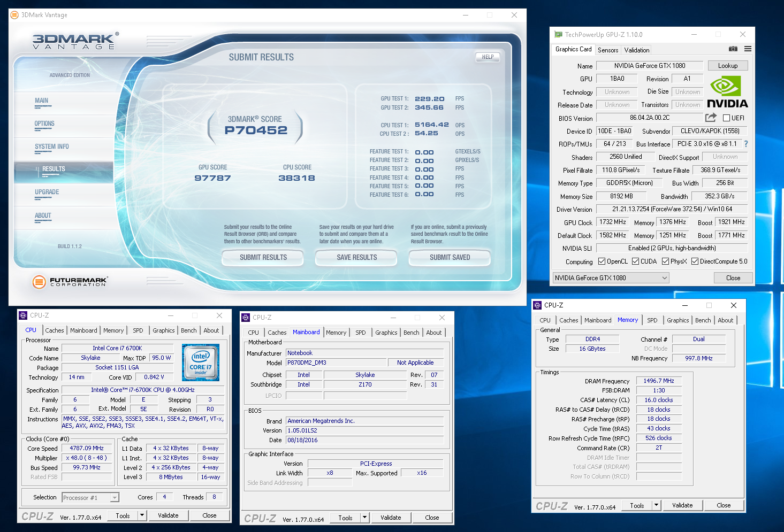This screenshot has width=784, height=532.
Task: Click the DRAM Frequency value 1496.7 MHz
Action: 658,381
